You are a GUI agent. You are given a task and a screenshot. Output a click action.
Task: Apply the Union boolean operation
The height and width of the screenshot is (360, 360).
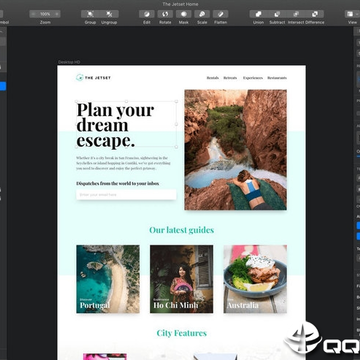tap(258, 14)
